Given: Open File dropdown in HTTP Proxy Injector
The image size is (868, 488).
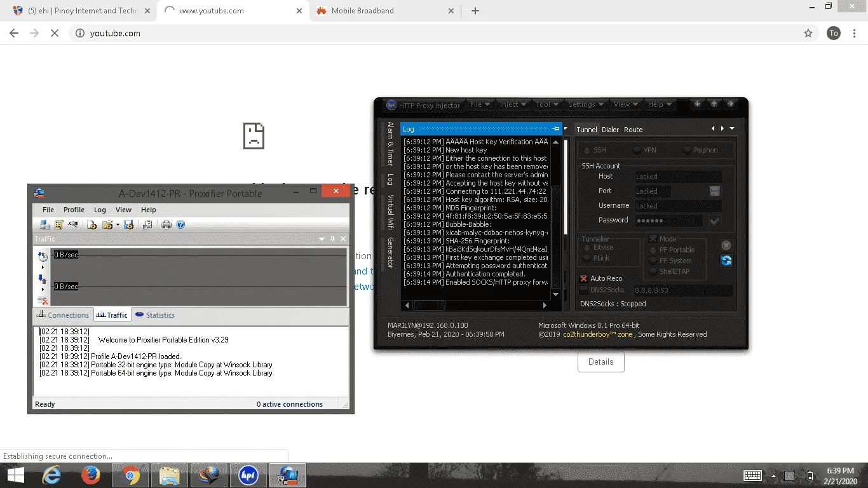Looking at the screenshot, I should 480,104.
